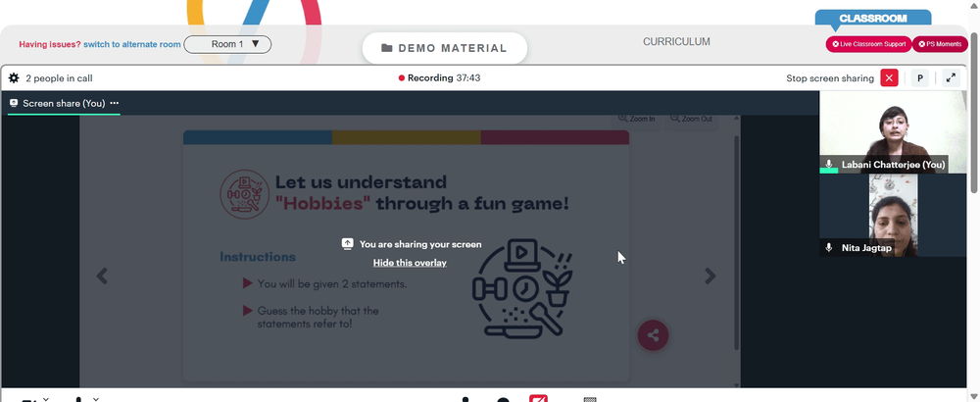Click the PS Moments button
The image size is (980, 402).
[940, 44]
